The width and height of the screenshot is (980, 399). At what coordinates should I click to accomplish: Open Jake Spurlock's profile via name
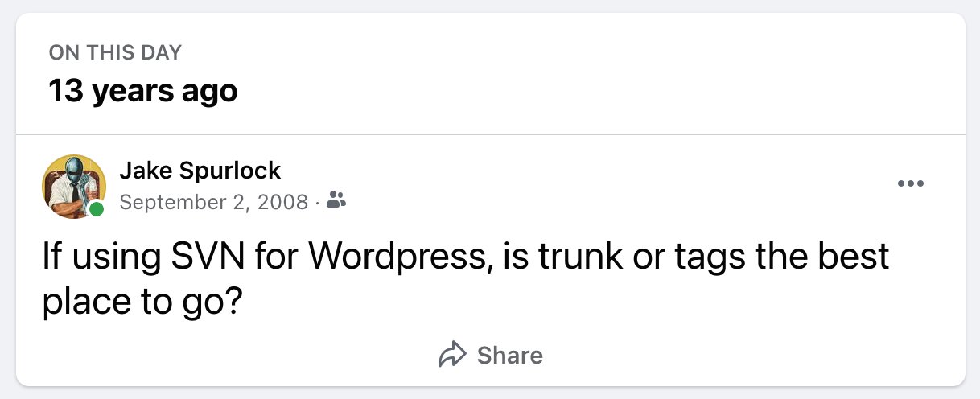pyautogui.click(x=200, y=171)
